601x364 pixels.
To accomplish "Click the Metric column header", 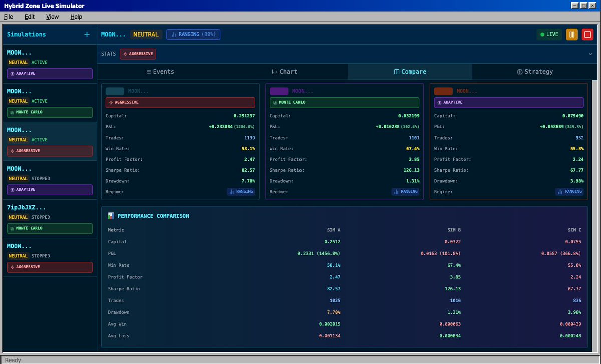I will click(x=116, y=230).
